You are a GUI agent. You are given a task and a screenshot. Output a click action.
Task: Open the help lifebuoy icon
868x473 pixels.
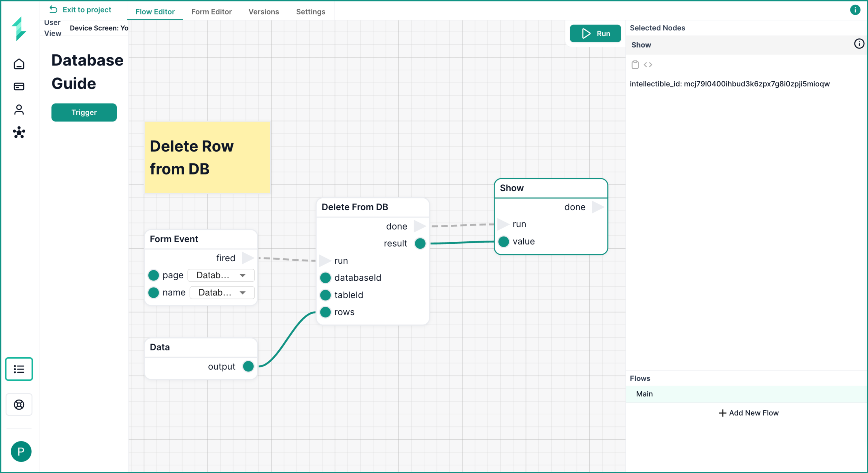click(19, 404)
